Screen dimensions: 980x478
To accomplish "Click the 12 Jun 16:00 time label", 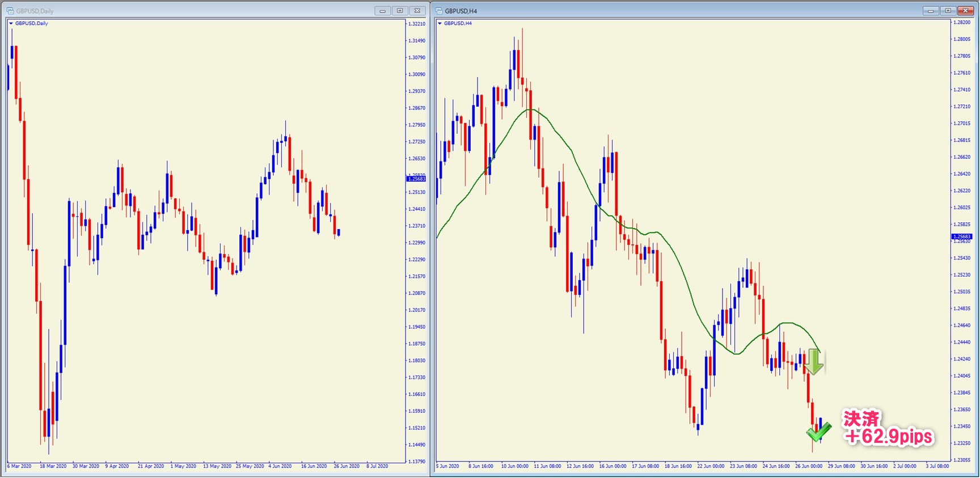I will coord(580,466).
